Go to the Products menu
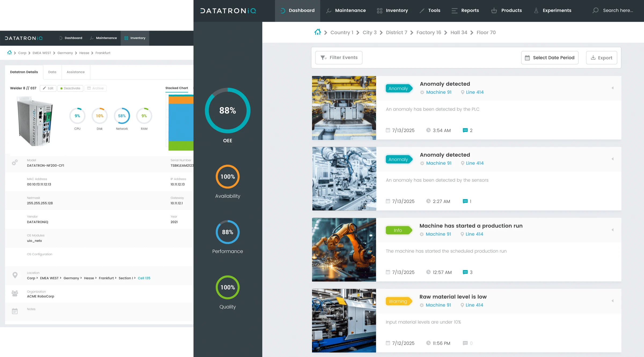Image resolution: width=644 pixels, height=357 pixels. click(x=506, y=11)
